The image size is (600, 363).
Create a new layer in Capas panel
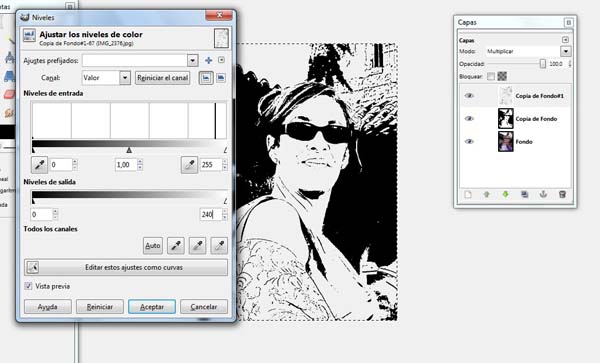pos(468,195)
